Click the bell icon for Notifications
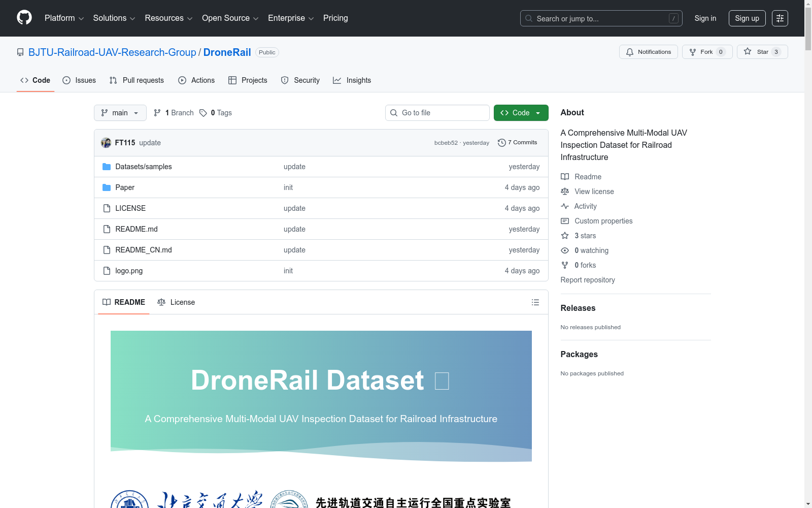 pyautogui.click(x=630, y=52)
